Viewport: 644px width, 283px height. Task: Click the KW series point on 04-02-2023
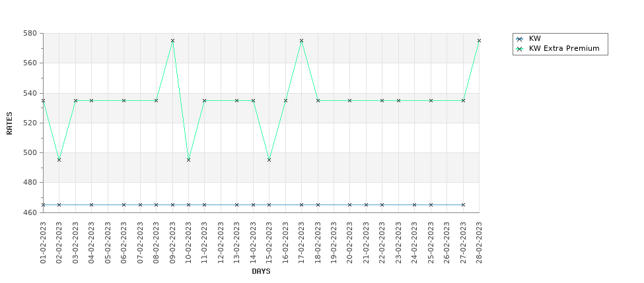(x=92, y=204)
